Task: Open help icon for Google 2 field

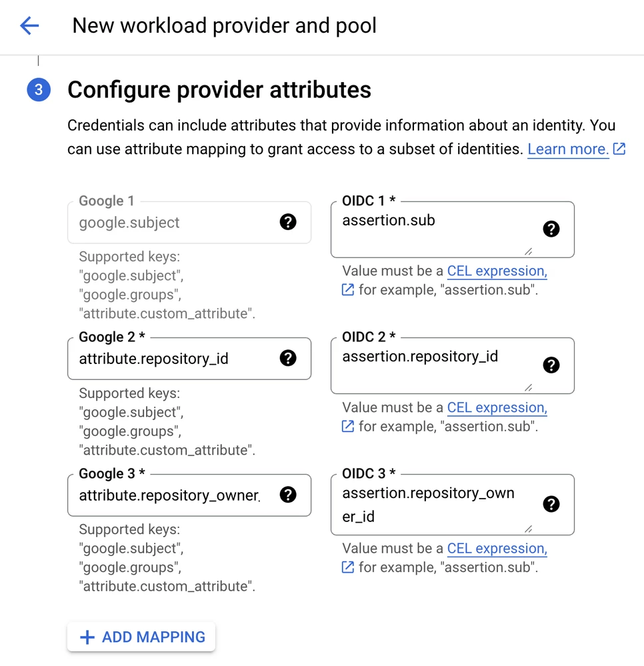Action: (288, 358)
